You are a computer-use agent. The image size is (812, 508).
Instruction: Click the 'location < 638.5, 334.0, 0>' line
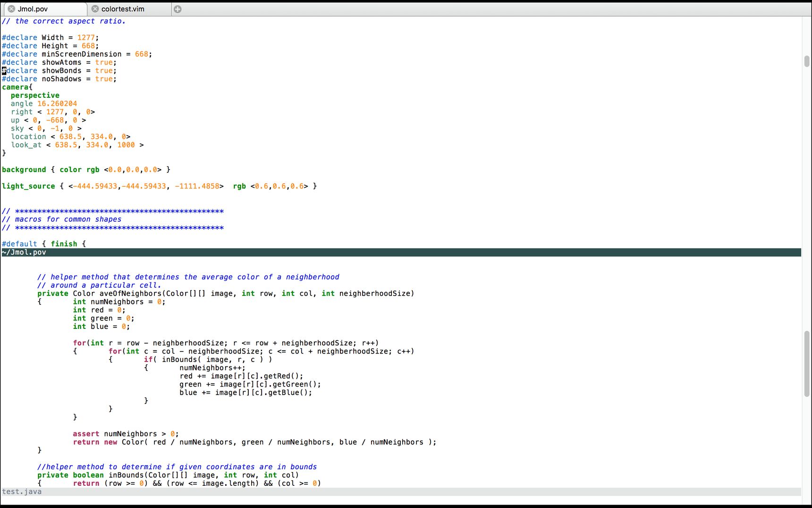71,137
